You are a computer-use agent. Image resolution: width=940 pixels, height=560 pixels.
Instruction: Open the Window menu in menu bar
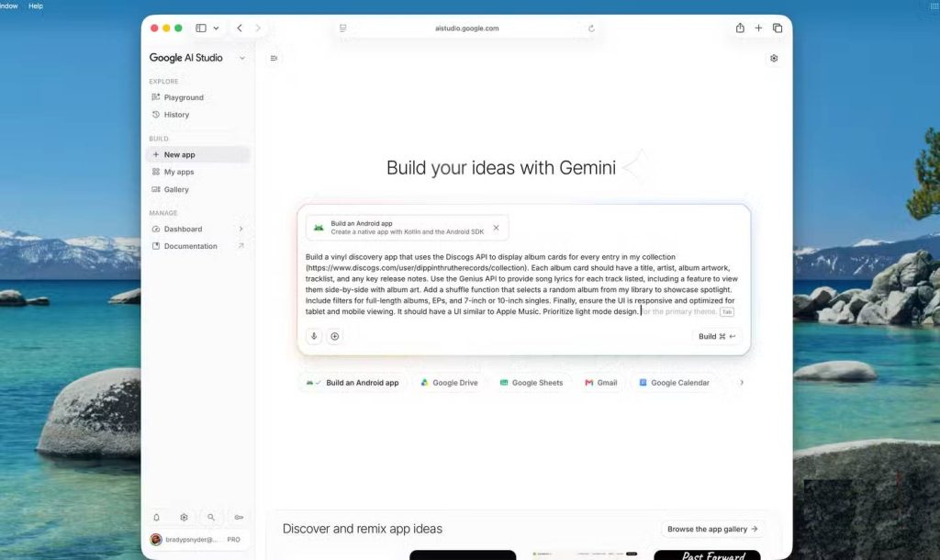[8, 6]
